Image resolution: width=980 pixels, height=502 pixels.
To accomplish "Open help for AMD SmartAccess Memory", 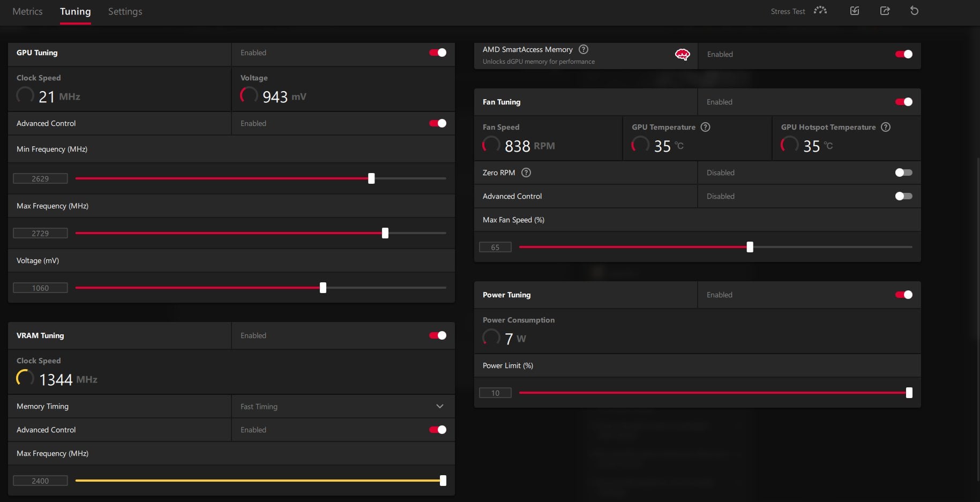I will tap(583, 49).
